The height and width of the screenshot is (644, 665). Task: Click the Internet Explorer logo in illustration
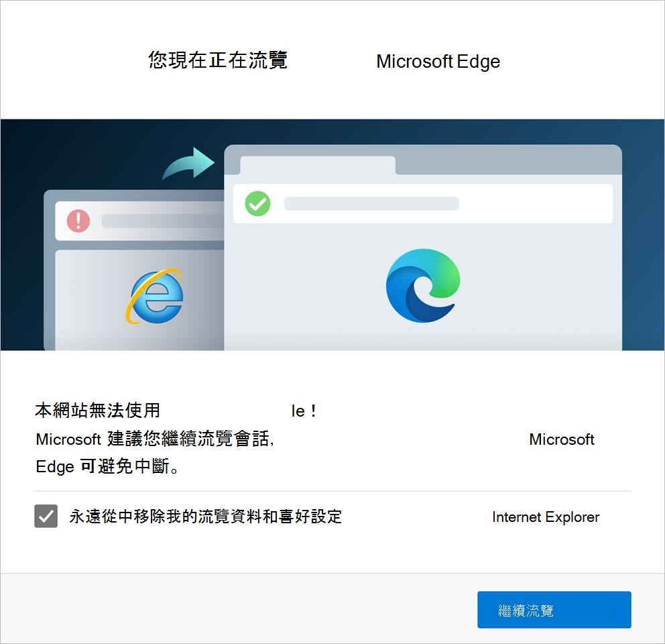(x=155, y=296)
